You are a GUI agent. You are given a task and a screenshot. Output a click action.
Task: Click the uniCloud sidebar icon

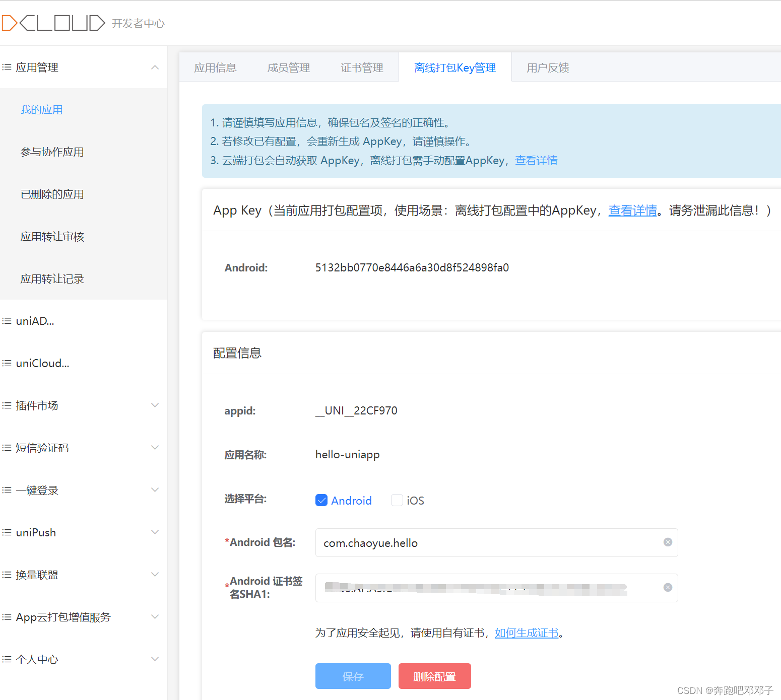(x=7, y=363)
